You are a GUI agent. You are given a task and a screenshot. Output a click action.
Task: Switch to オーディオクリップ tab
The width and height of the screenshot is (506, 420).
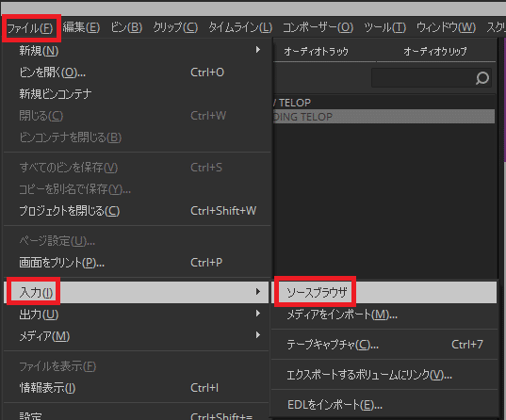click(x=435, y=51)
